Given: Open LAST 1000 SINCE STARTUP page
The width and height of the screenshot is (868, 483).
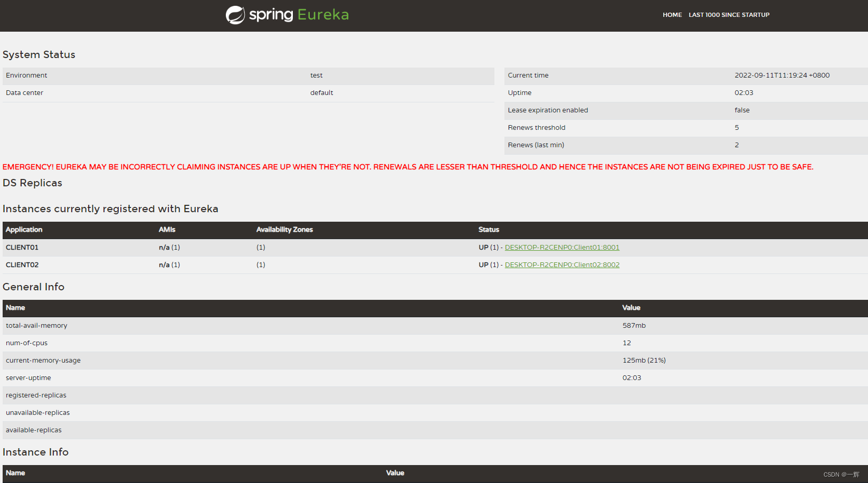Looking at the screenshot, I should [x=729, y=15].
